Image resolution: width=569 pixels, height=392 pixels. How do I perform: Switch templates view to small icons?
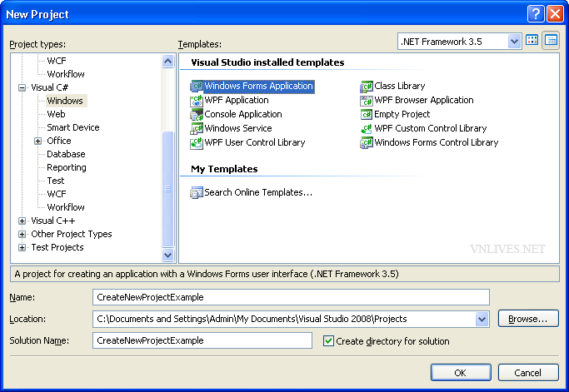[x=551, y=41]
